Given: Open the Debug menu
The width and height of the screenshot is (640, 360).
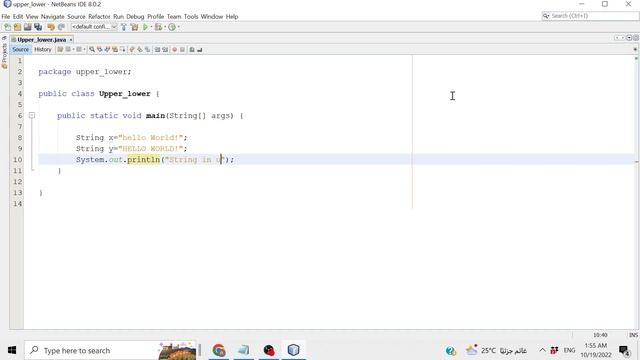Looking at the screenshot, I should click(135, 17).
